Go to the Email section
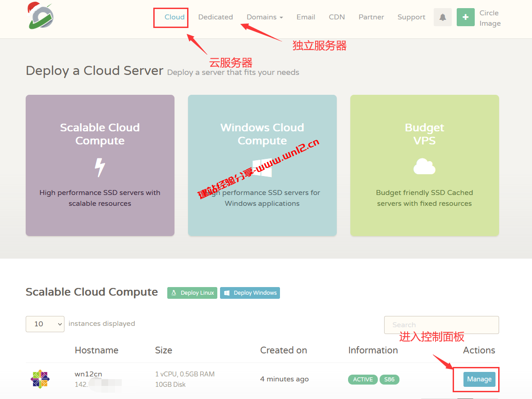The image size is (532, 399). click(x=306, y=17)
